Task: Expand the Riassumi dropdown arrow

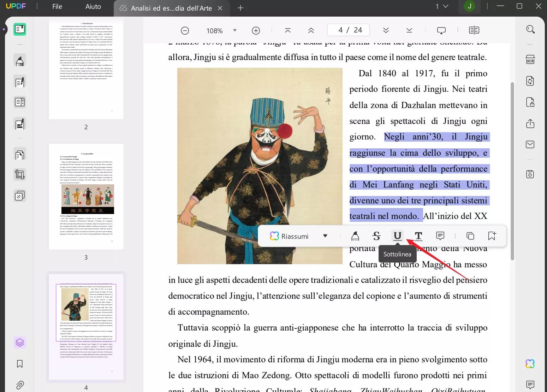Action: point(325,236)
